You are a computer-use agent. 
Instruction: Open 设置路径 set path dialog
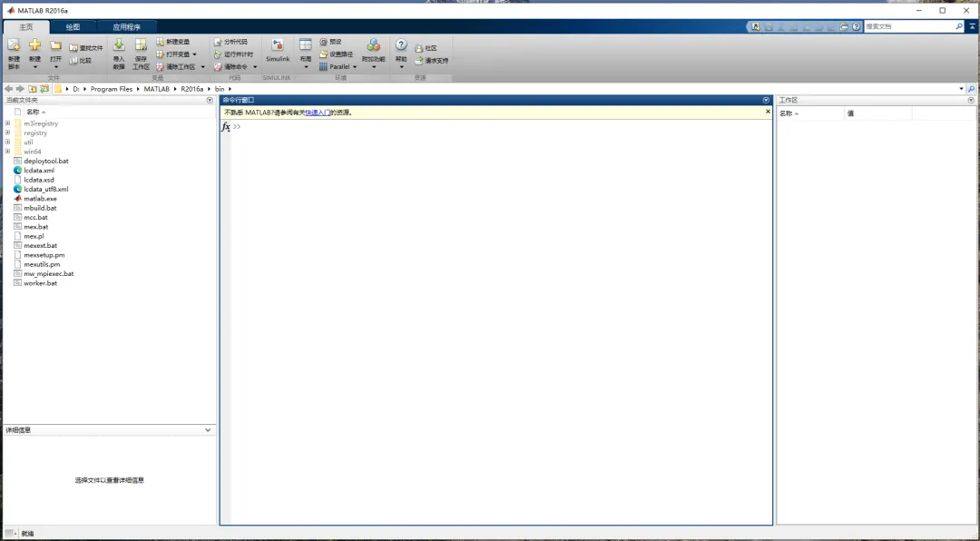point(337,54)
